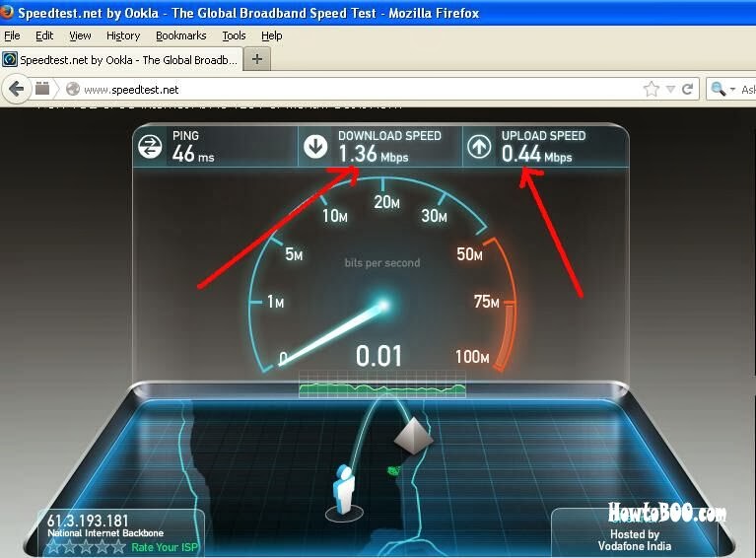
Task: Rate the ISP using the star rating
Action: tap(87, 547)
